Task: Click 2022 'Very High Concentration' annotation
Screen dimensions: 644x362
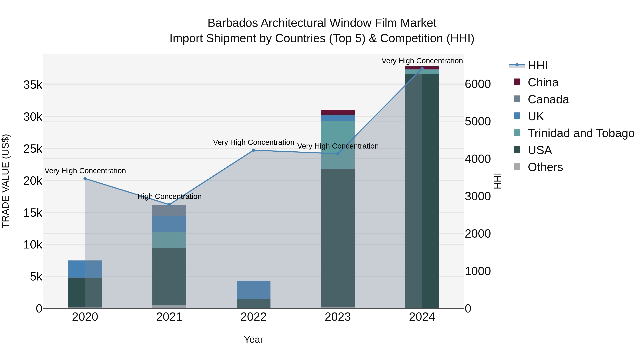Action: [x=254, y=142]
